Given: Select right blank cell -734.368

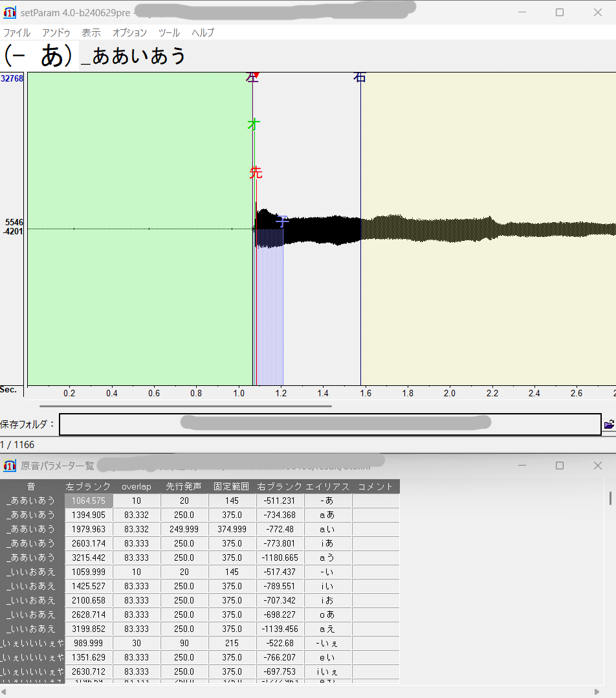Looking at the screenshot, I should click(280, 515).
